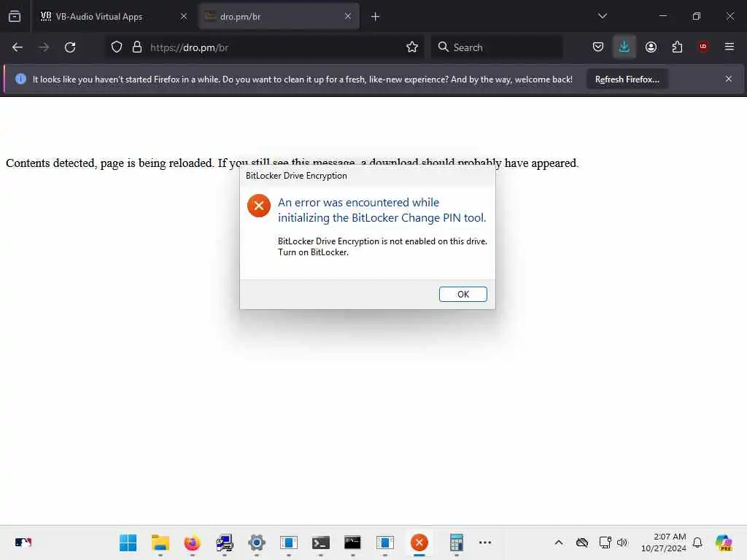This screenshot has width=747, height=560.
Task: Show more taskbar apps via ellipsis
Action: 485,542
